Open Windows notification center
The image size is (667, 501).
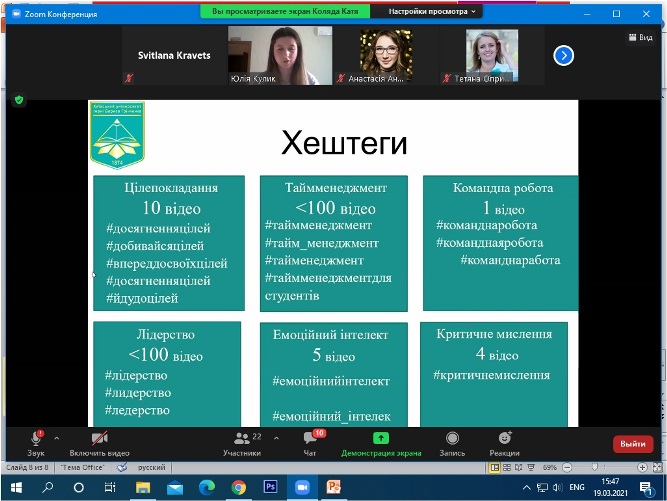click(646, 488)
